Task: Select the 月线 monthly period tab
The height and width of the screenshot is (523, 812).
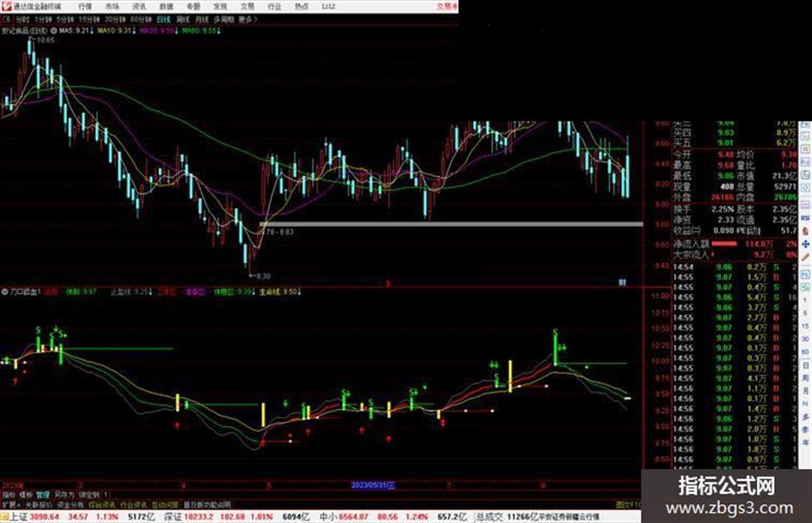Action: [x=201, y=19]
